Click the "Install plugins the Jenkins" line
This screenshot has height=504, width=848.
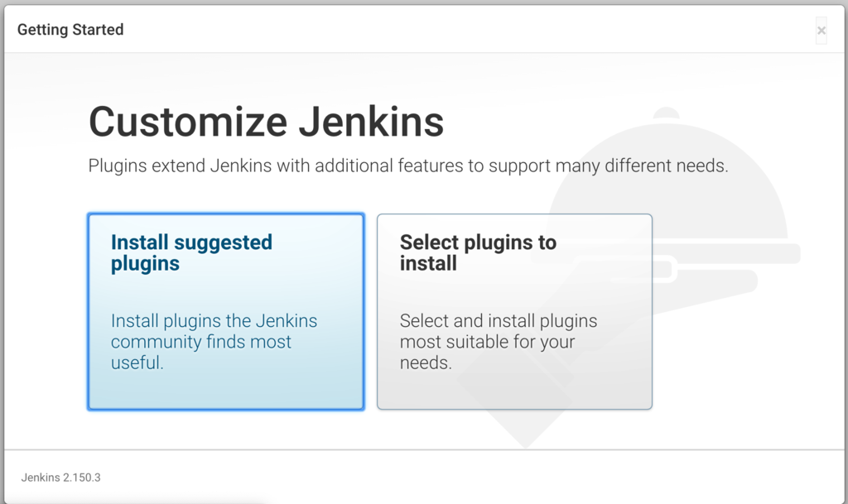pyautogui.click(x=214, y=321)
